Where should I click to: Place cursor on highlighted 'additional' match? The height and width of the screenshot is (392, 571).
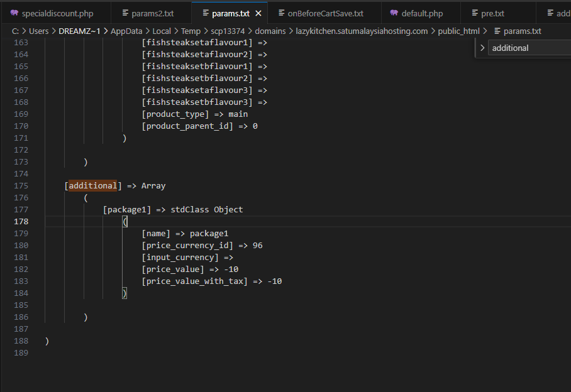tap(92, 186)
